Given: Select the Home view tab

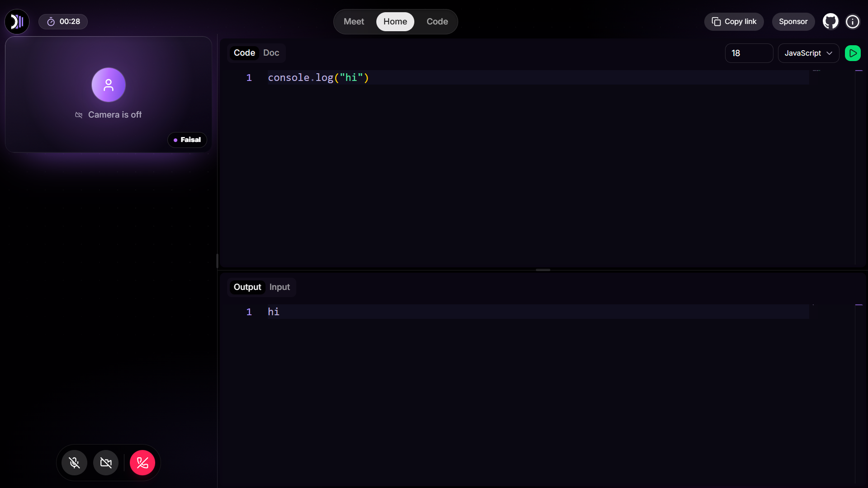Looking at the screenshot, I should click(395, 22).
